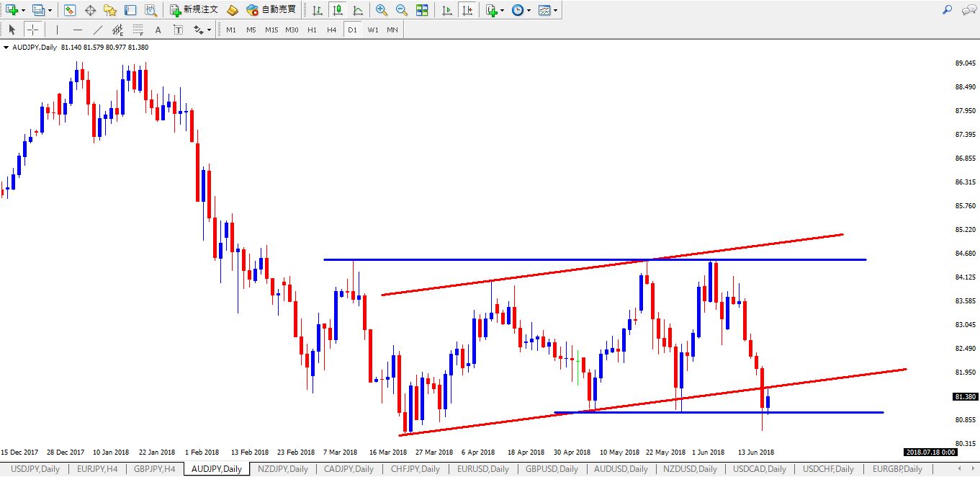Expand the Periodicity dropdown arrow
Viewport: 980px width, 477px height.
[x=529, y=10]
